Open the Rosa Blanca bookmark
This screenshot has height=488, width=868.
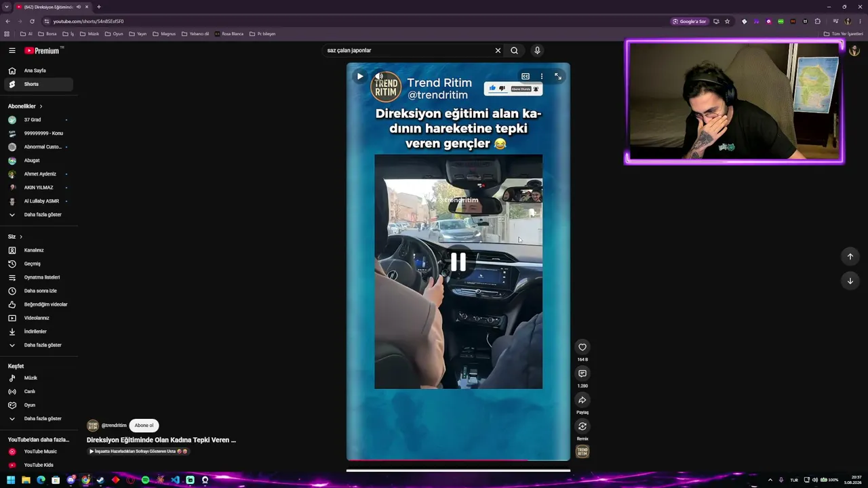[229, 34]
